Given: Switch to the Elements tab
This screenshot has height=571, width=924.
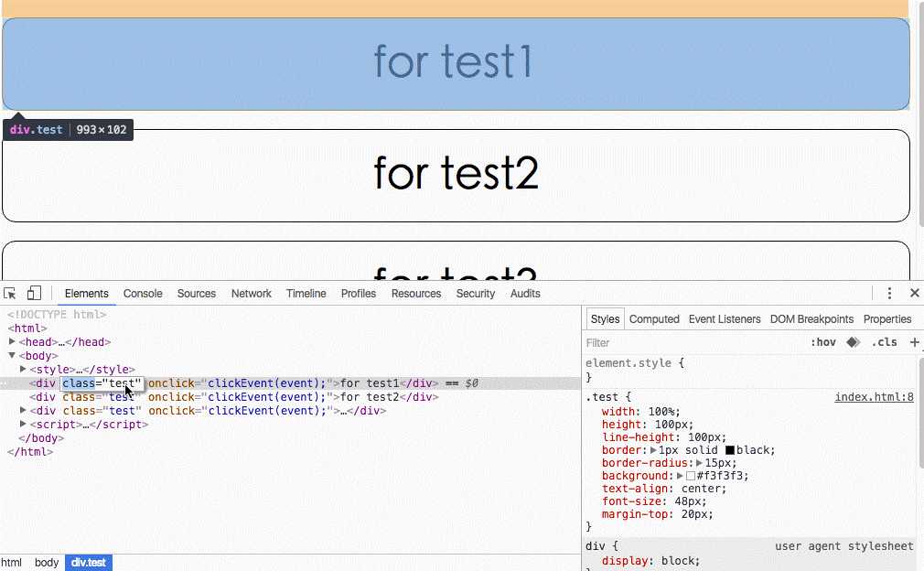Looking at the screenshot, I should 87,294.
